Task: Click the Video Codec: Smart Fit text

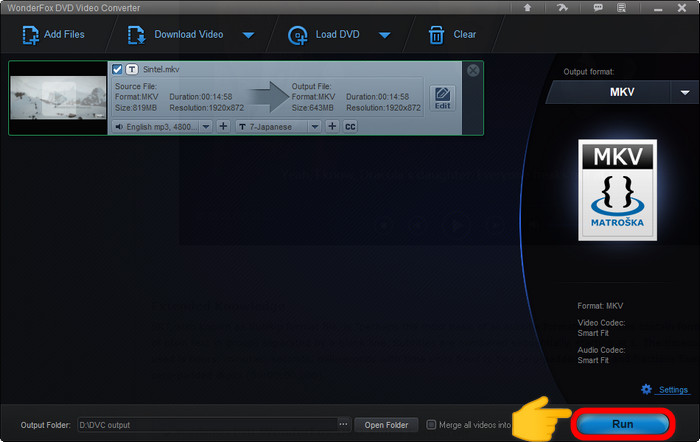Action: pos(601,328)
